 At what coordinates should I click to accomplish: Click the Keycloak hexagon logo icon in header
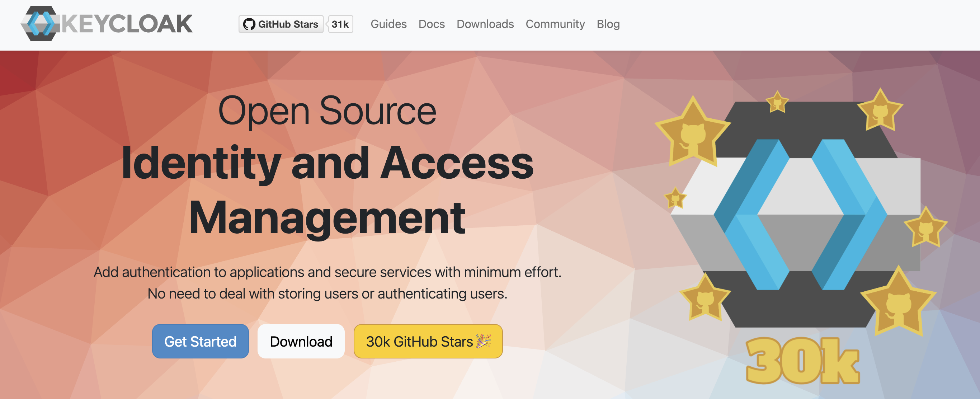click(x=40, y=24)
